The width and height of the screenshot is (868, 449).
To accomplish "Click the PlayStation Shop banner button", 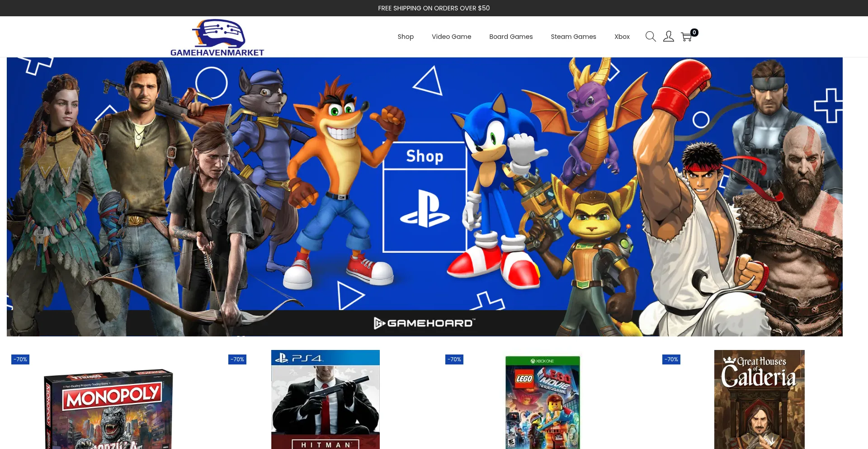I will (x=425, y=198).
